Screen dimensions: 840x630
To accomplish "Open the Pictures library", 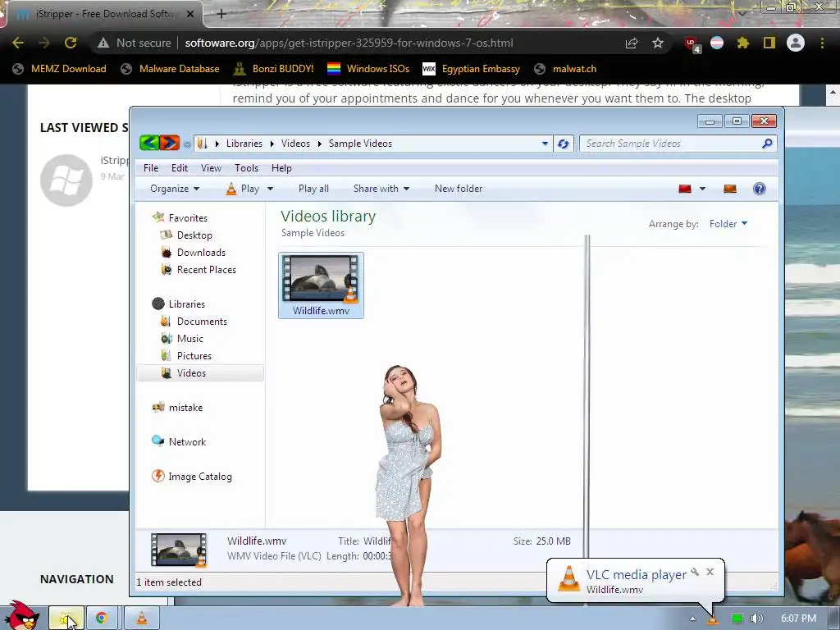I will click(194, 355).
